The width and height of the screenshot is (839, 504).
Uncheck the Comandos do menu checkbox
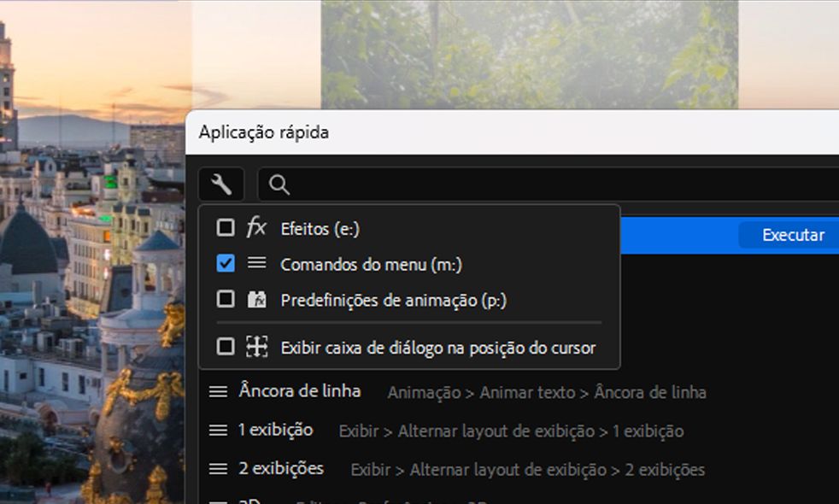click(x=226, y=264)
